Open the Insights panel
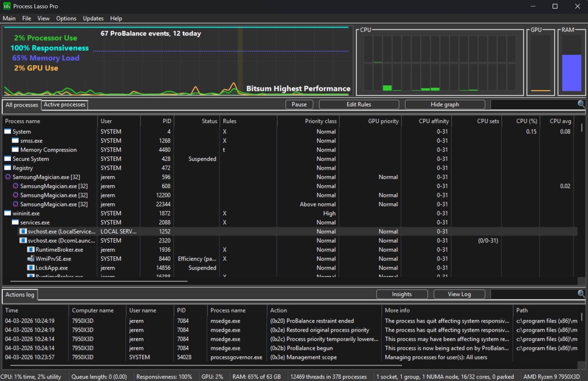This screenshot has width=588, height=381. (x=402, y=294)
